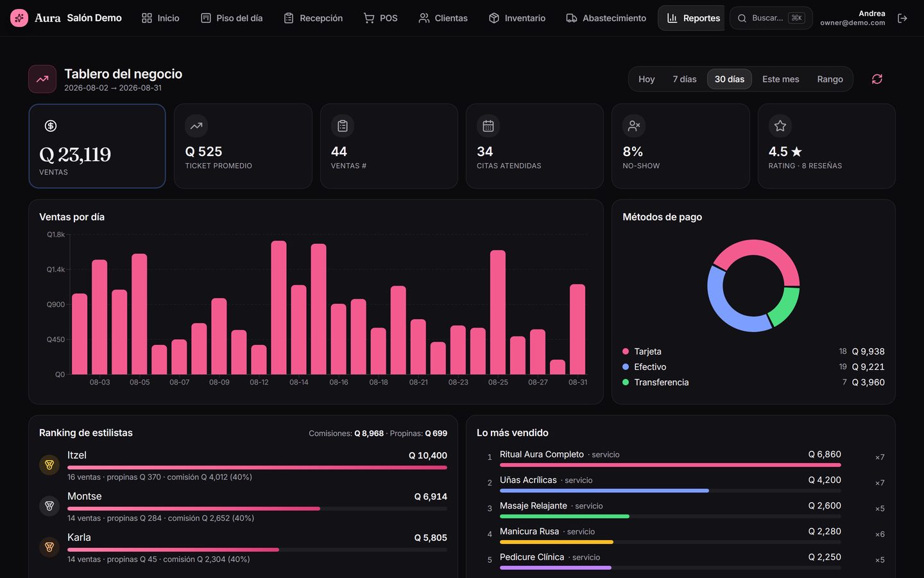This screenshot has width=924, height=578.
Task: Refresh the dashboard with the reload icon
Action: [x=877, y=79]
